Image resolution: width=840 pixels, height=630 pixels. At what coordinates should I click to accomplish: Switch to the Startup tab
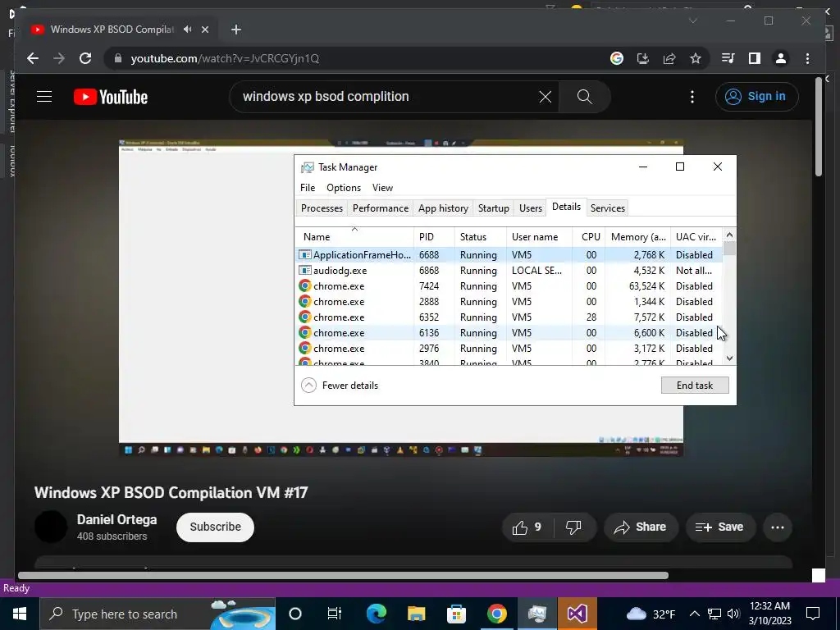point(493,208)
